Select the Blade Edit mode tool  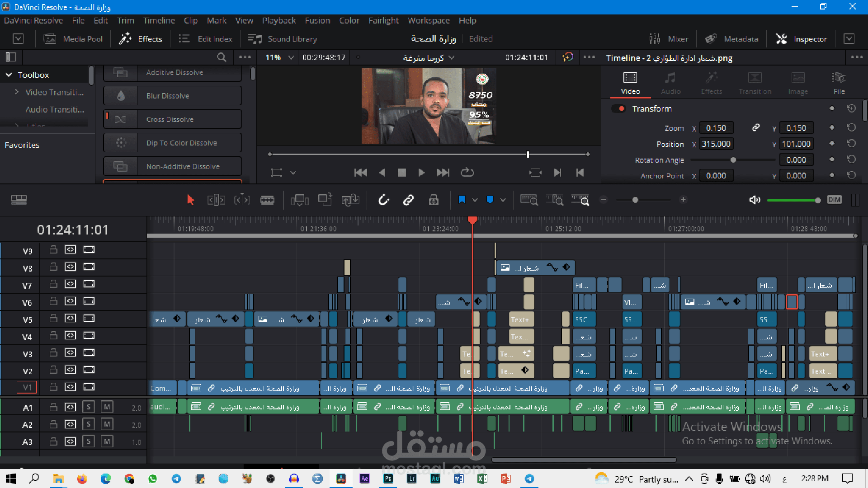(x=267, y=200)
